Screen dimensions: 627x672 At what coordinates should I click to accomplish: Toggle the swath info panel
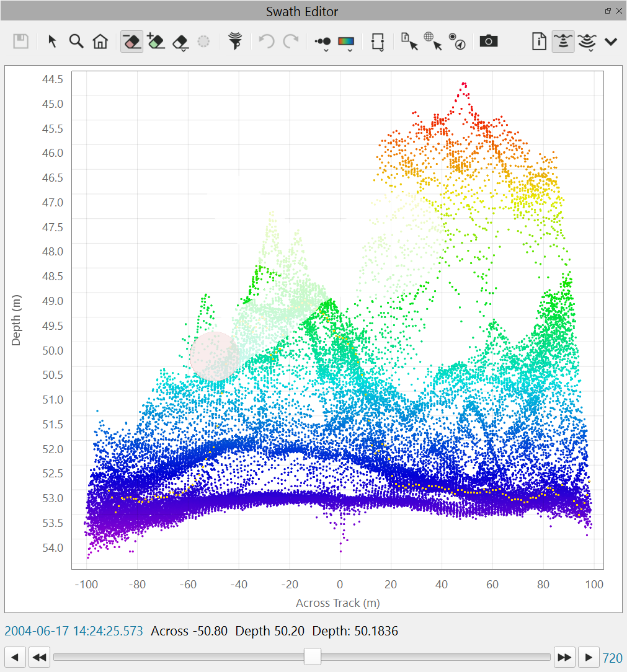(539, 41)
